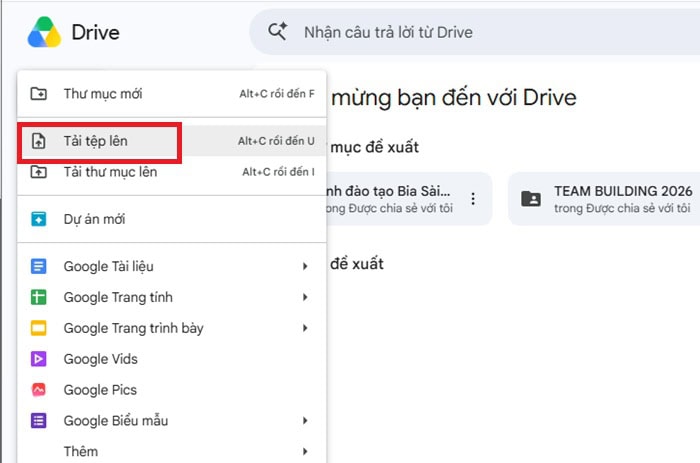The image size is (700, 463).
Task: Click the Google Pics icon
Action: 38,390
